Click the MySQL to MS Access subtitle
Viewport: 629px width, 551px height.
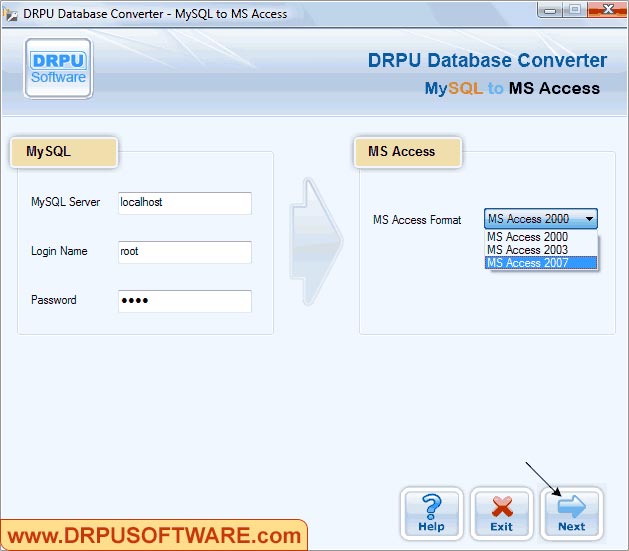[x=512, y=88]
